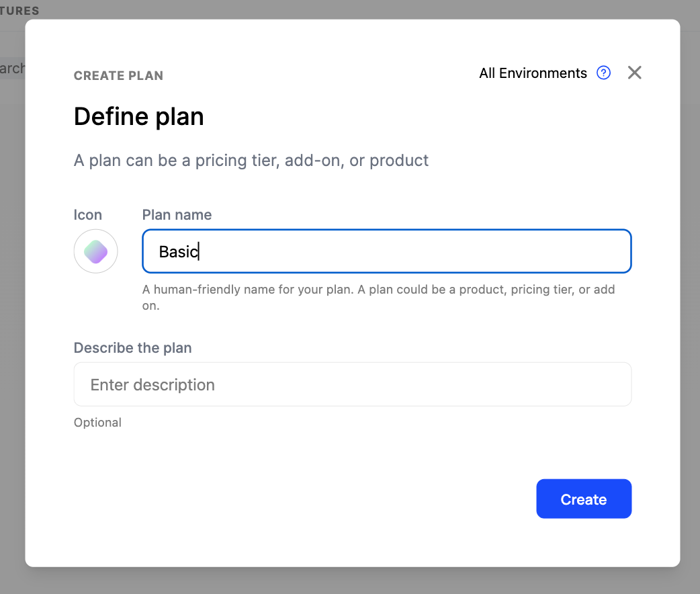This screenshot has height=594, width=700.
Task: Click the help question mark icon
Action: tap(604, 73)
